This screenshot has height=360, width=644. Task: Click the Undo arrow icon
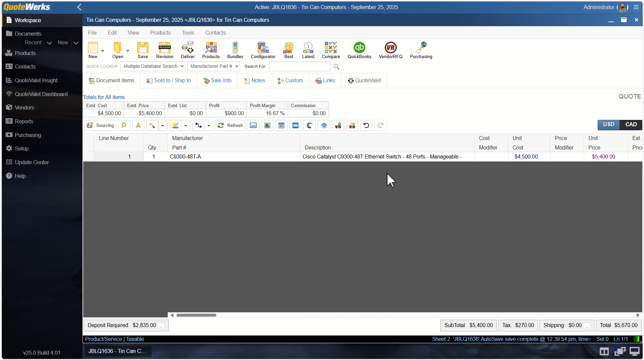click(x=366, y=126)
